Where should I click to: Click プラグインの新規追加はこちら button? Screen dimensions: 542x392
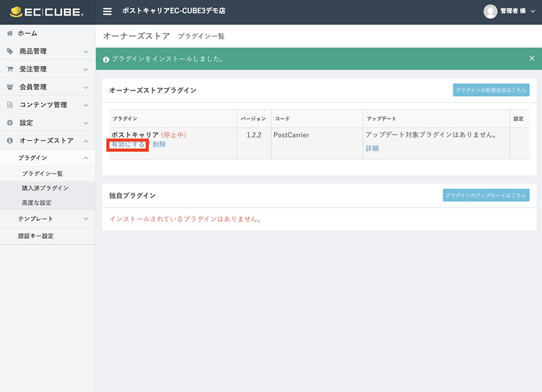click(491, 90)
